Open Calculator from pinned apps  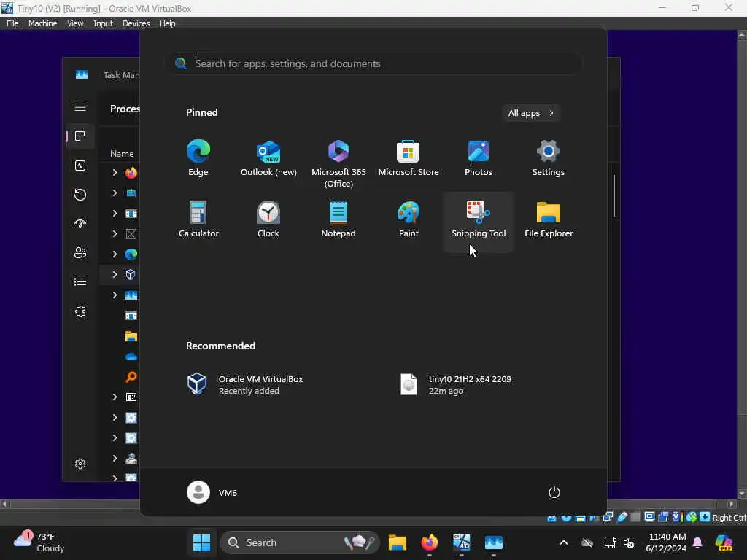(198, 219)
